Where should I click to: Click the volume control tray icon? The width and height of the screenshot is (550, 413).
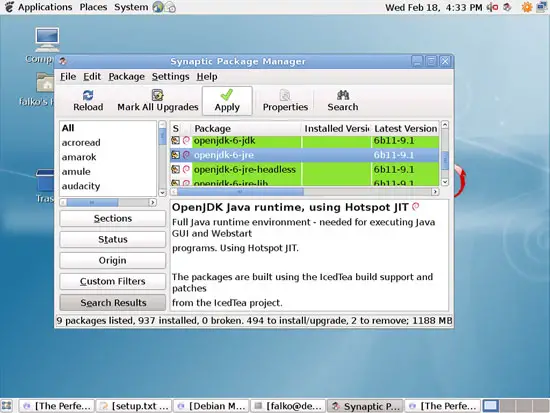pyautogui.click(x=492, y=7)
